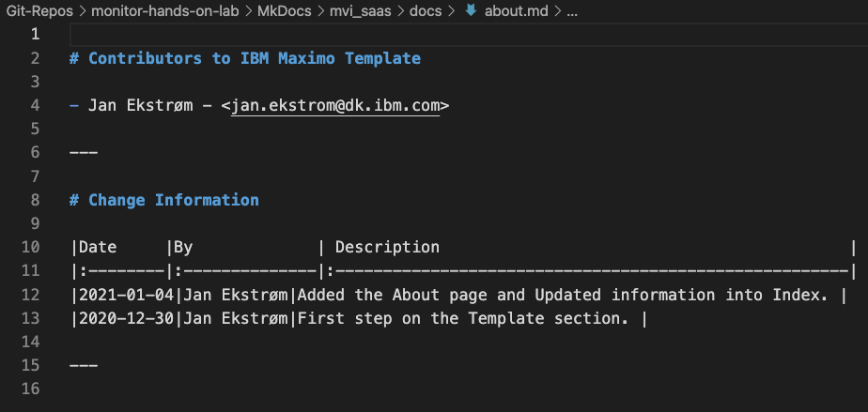Image resolution: width=868 pixels, height=412 pixels.
Task: Click the horizontal rule dashes on line 6
Action: pyautogui.click(x=84, y=153)
